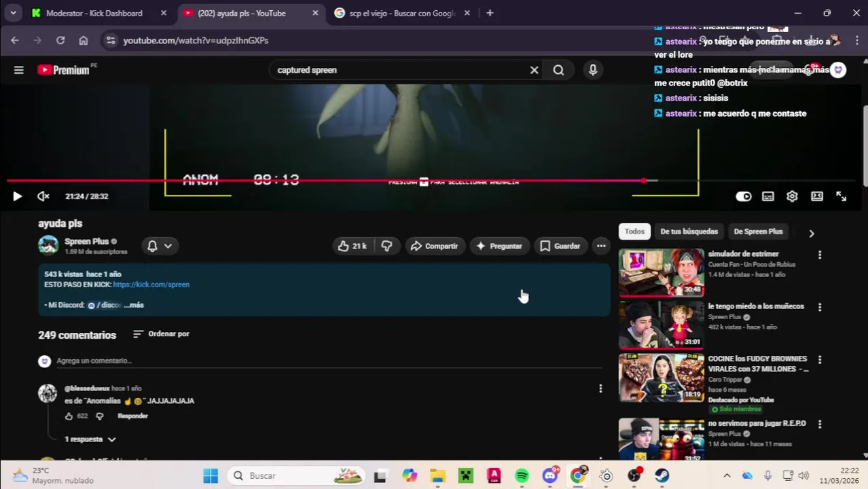Image resolution: width=868 pixels, height=489 pixels.
Task: Open the player settings gear
Action: pyautogui.click(x=792, y=196)
